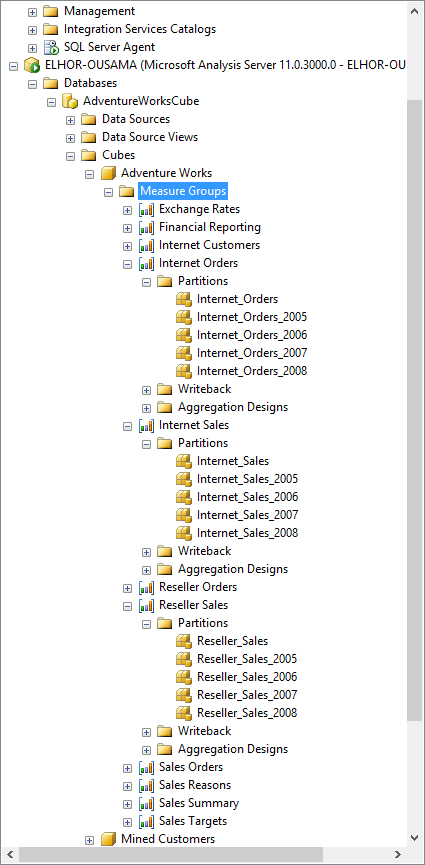This screenshot has height=865, width=425.
Task: Click the Sales Targets measure group icon
Action: [146, 821]
